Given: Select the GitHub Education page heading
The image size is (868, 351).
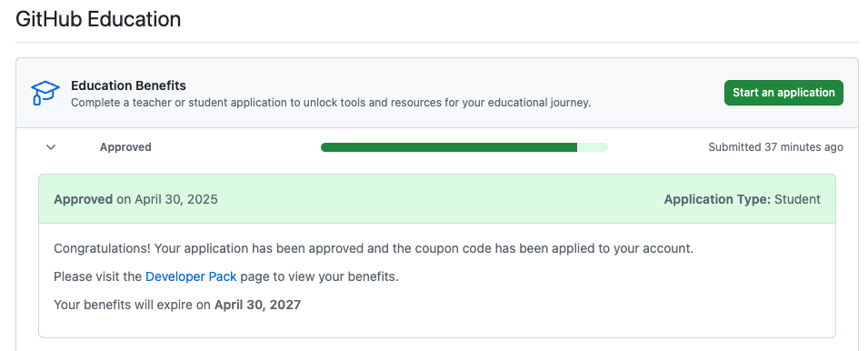Looking at the screenshot, I should tap(98, 19).
